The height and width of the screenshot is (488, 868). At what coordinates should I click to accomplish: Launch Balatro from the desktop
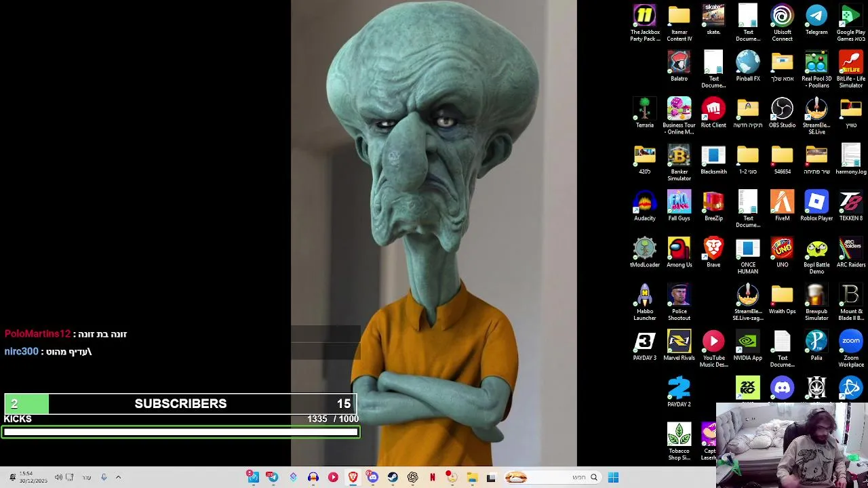coord(679,66)
